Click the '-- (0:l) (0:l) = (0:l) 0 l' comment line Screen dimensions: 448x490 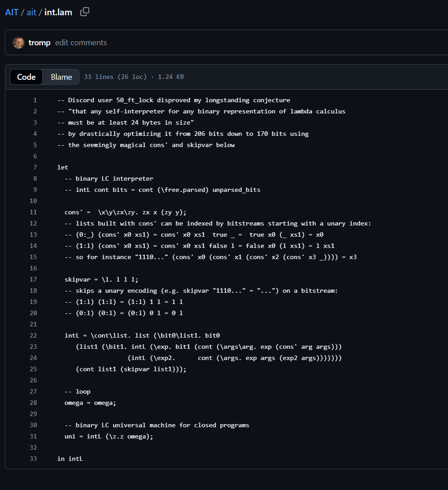(x=124, y=313)
